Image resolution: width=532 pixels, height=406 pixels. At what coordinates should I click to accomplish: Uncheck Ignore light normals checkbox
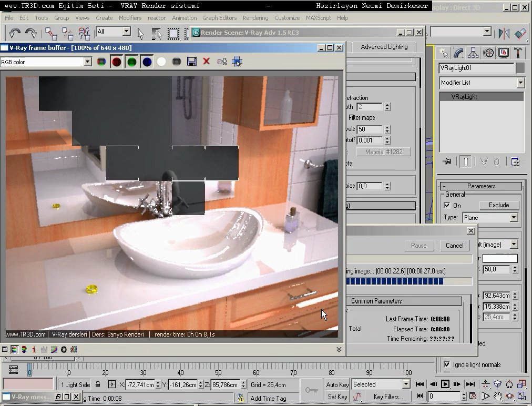coord(447,364)
